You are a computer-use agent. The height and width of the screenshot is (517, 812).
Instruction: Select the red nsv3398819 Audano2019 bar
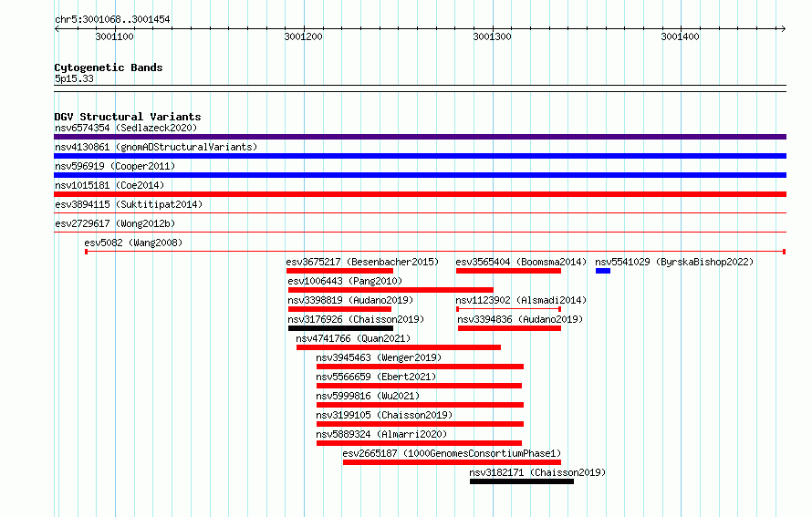pos(339,309)
